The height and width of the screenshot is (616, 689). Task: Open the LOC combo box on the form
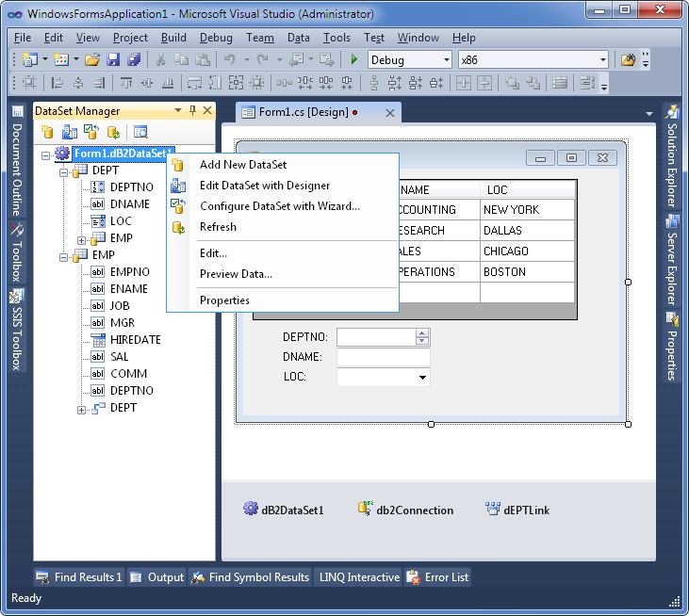422,377
